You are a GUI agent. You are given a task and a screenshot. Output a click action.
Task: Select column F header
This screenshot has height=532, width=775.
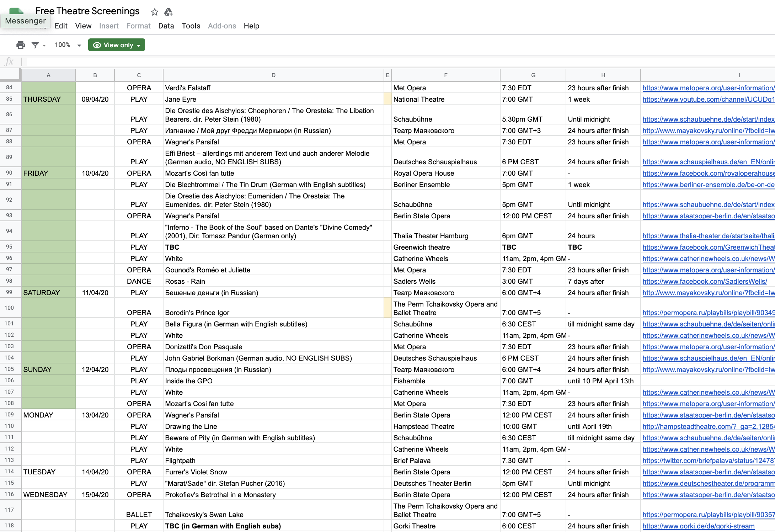[x=445, y=75]
